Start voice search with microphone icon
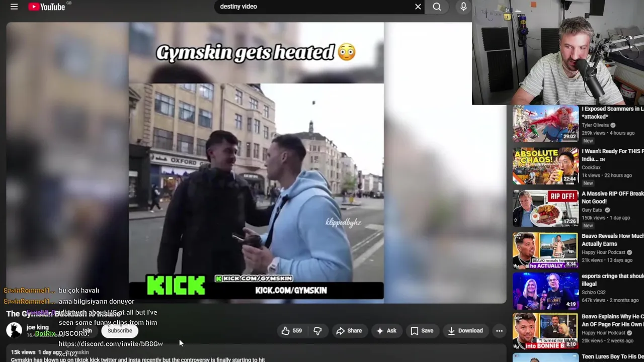 click(x=463, y=7)
